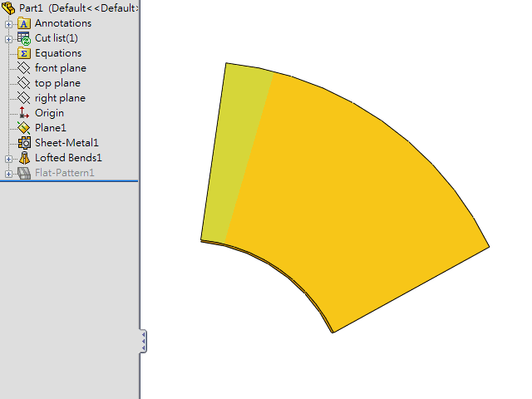This screenshot has width=532, height=399.
Task: Click the Lofted Bends1 feature icon
Action: pos(24,158)
